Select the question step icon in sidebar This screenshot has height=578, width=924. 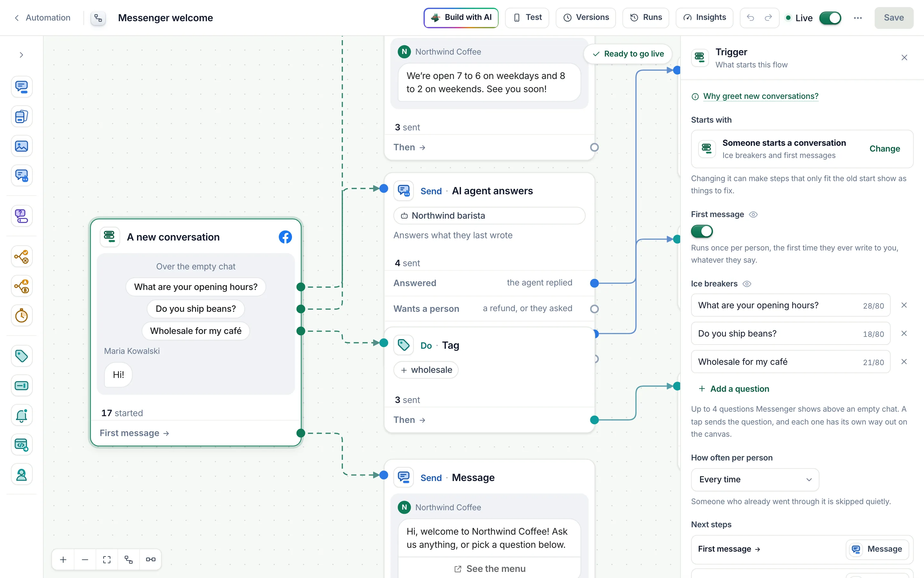21,216
